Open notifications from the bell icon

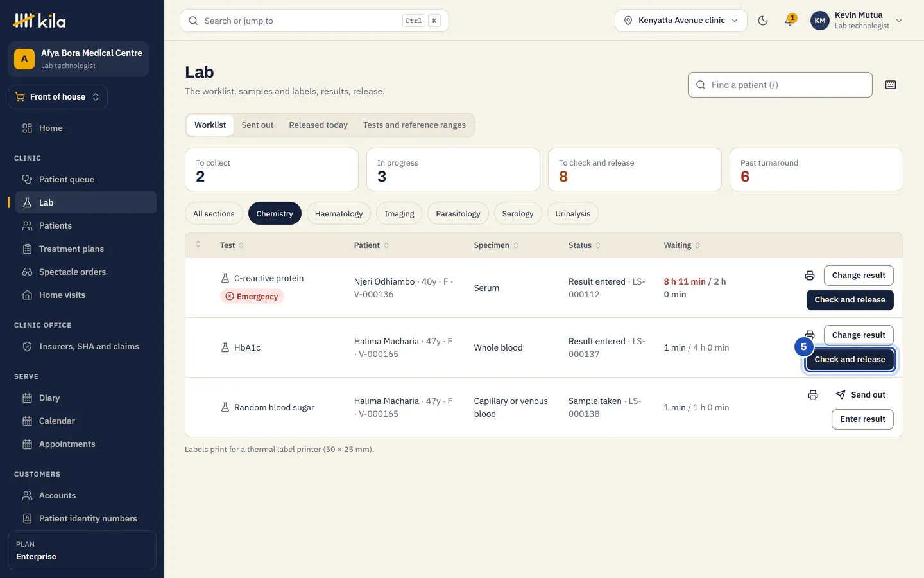tap(790, 21)
